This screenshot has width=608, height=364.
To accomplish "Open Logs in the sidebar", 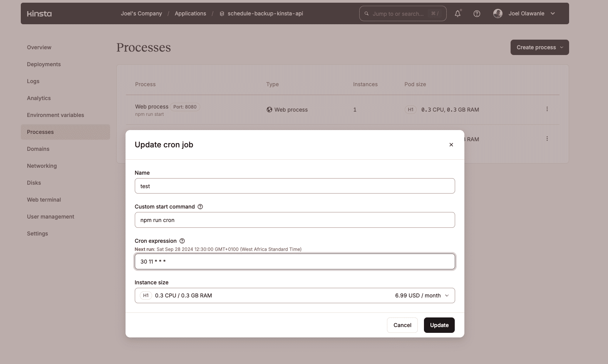I will coord(33,81).
